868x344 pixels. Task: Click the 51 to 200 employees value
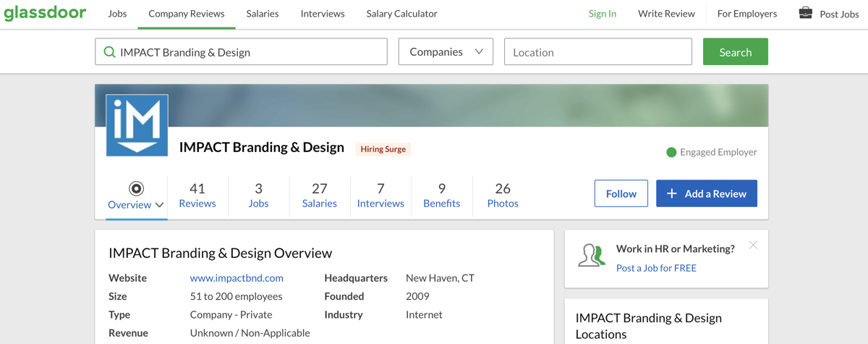pos(237,296)
